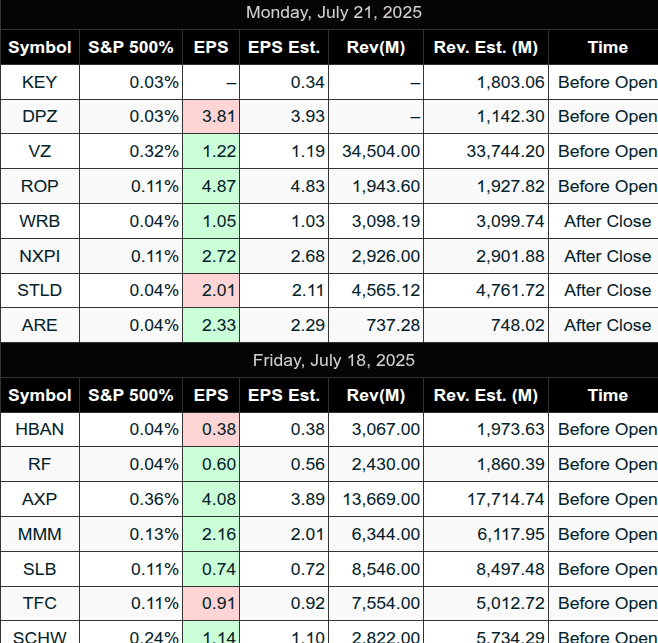Click ARE's After Close time cell

pos(608,325)
